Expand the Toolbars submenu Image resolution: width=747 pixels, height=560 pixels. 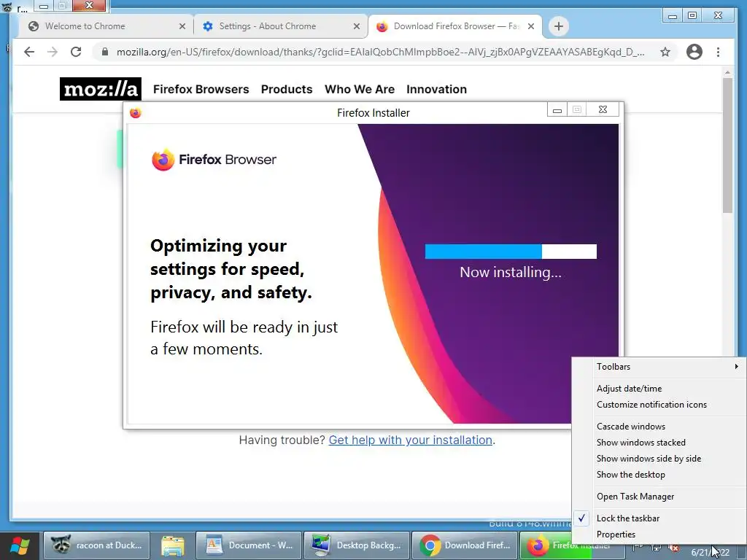(659, 367)
